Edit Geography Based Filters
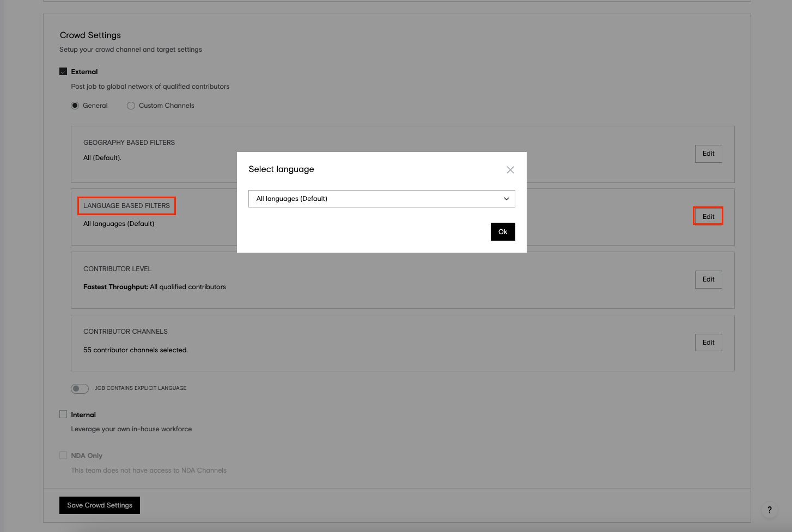This screenshot has width=792, height=532. [709, 154]
